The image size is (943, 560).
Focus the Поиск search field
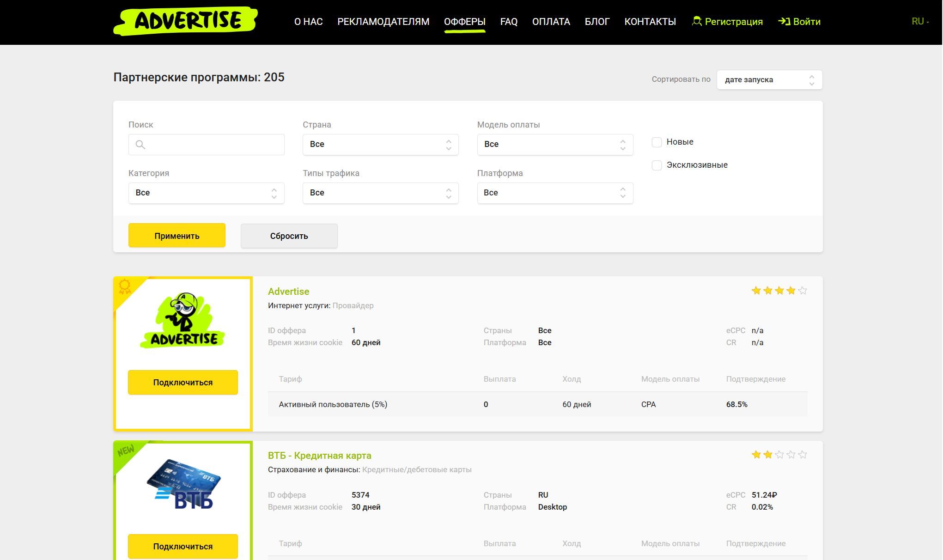213,145
